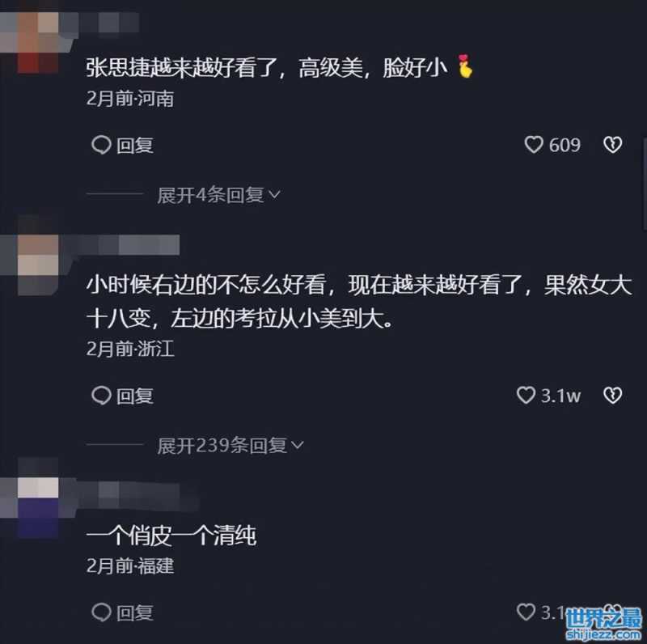This screenshot has width=647, height=644.
Task: Click 回复 text under the 一个俏皮一个清纯 comment
Action: coord(135,613)
